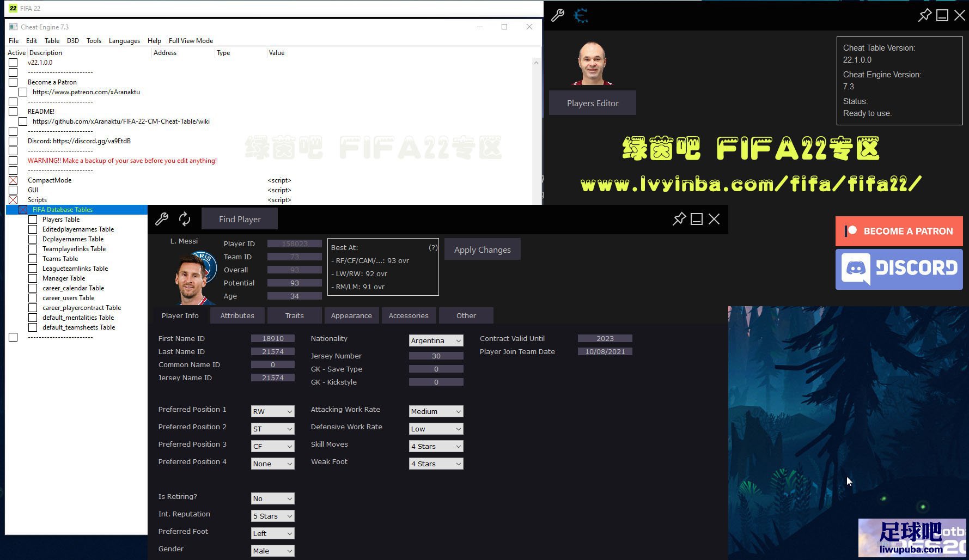Switch to the Attributes tab
Screen dimensions: 969x560
pyautogui.click(x=237, y=315)
